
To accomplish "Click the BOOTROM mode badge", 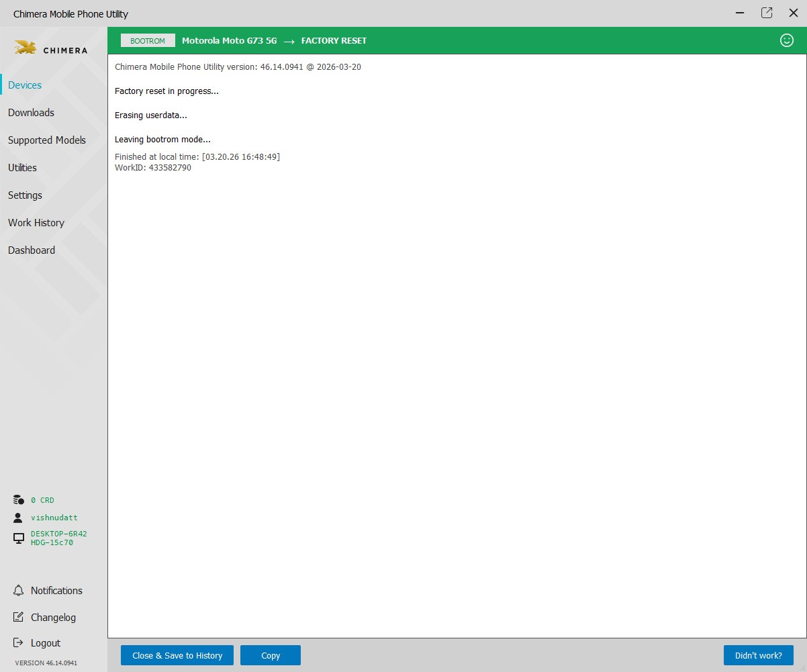I will 148,41.
